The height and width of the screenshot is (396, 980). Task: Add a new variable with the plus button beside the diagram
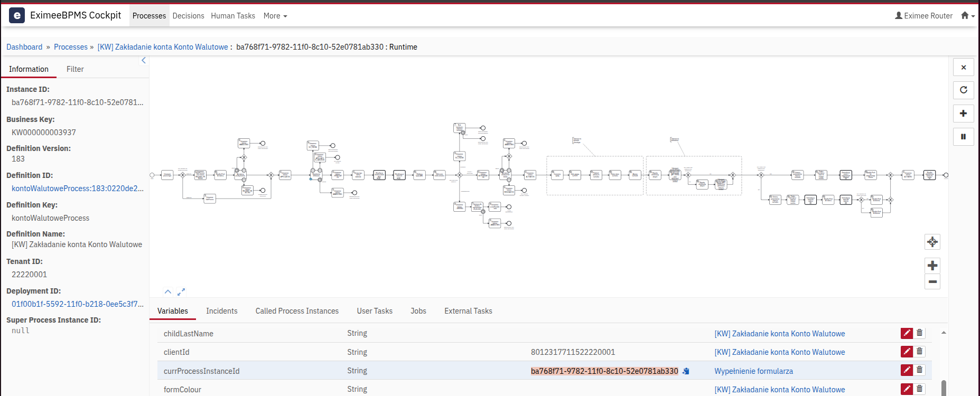(963, 114)
